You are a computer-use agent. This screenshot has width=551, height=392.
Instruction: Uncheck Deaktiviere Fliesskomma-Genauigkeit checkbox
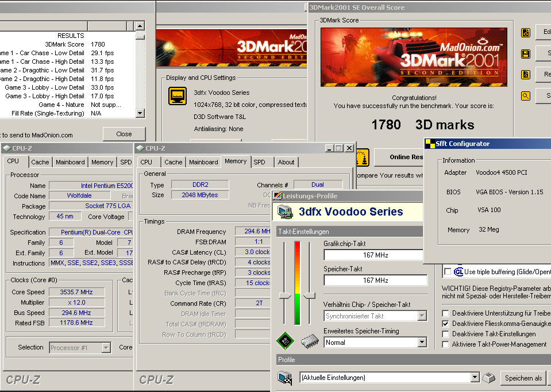pyautogui.click(x=446, y=324)
